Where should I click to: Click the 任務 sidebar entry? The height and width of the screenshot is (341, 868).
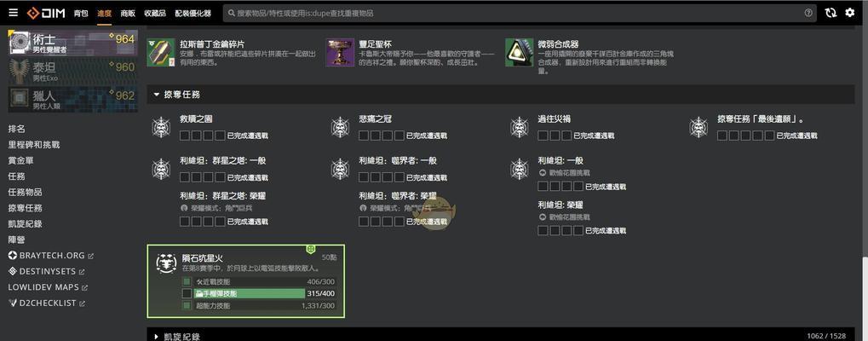coord(16,176)
